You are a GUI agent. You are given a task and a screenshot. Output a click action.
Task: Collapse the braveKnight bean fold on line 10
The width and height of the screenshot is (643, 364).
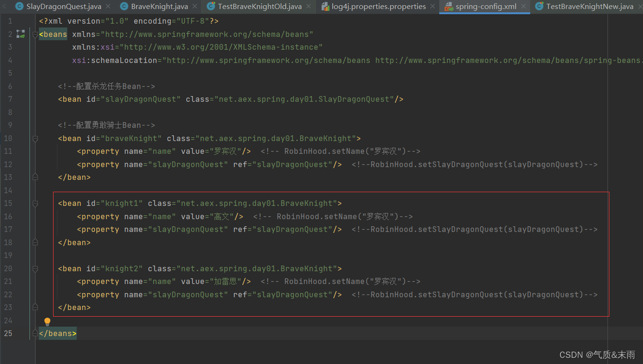(x=35, y=139)
